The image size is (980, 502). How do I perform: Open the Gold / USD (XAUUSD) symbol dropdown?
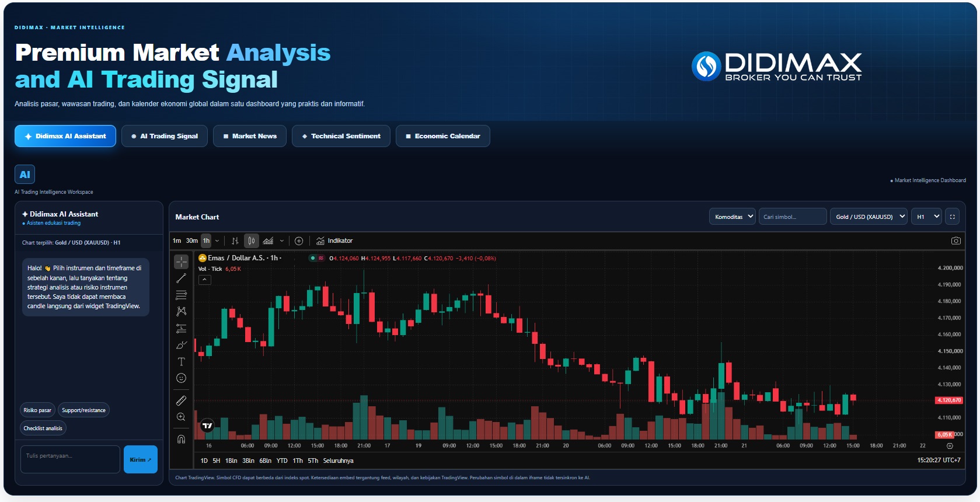(x=869, y=217)
